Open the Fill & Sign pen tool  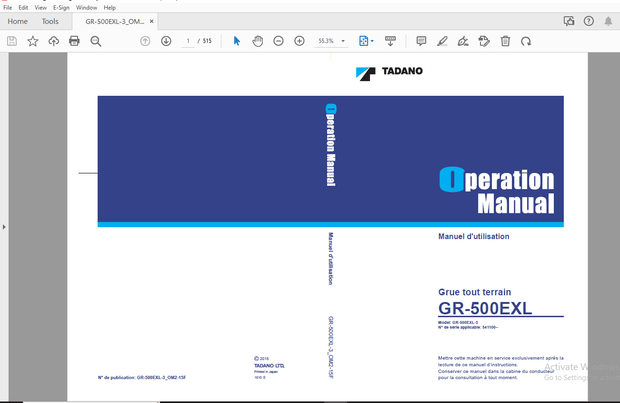[x=463, y=41]
